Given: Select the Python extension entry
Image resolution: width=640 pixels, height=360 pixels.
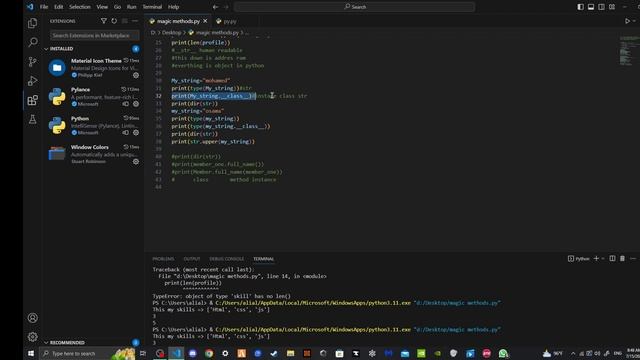Looking at the screenshot, I should 93,125.
